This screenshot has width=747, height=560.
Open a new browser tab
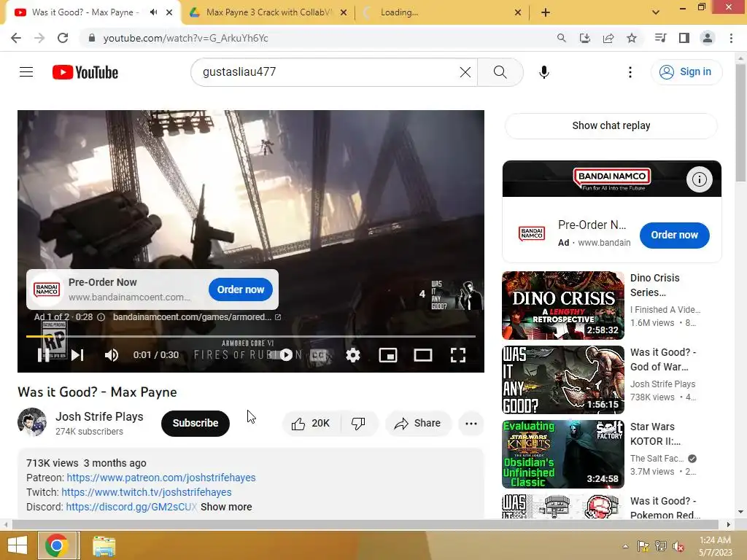click(x=546, y=13)
